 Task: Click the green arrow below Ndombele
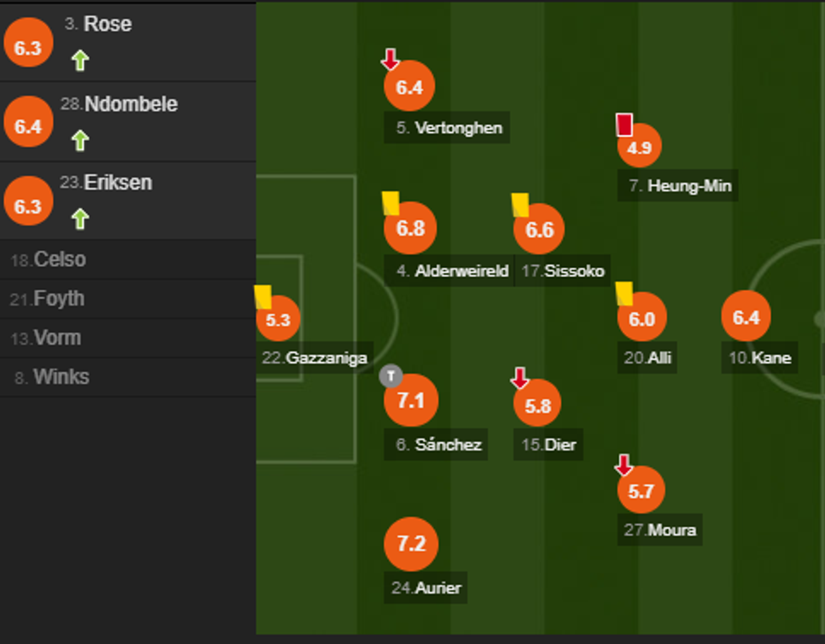[x=80, y=140]
